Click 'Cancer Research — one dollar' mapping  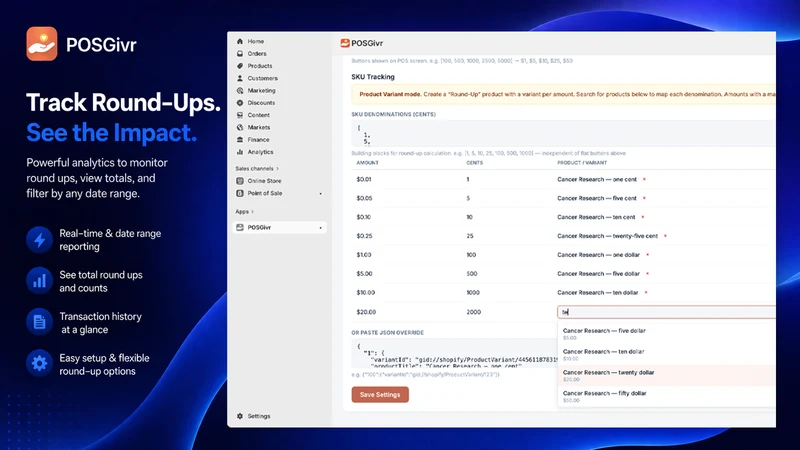(x=598, y=255)
